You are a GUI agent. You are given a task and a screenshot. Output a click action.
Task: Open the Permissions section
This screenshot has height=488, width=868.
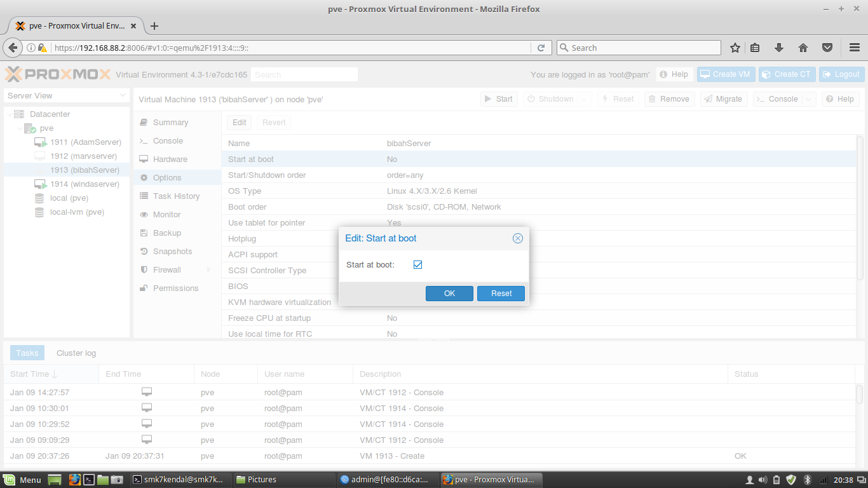(176, 288)
